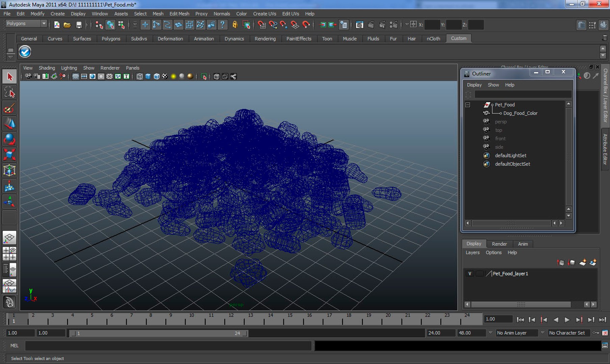The width and height of the screenshot is (610, 364).
Task: Click the help question mark icon
Action: [x=222, y=25]
